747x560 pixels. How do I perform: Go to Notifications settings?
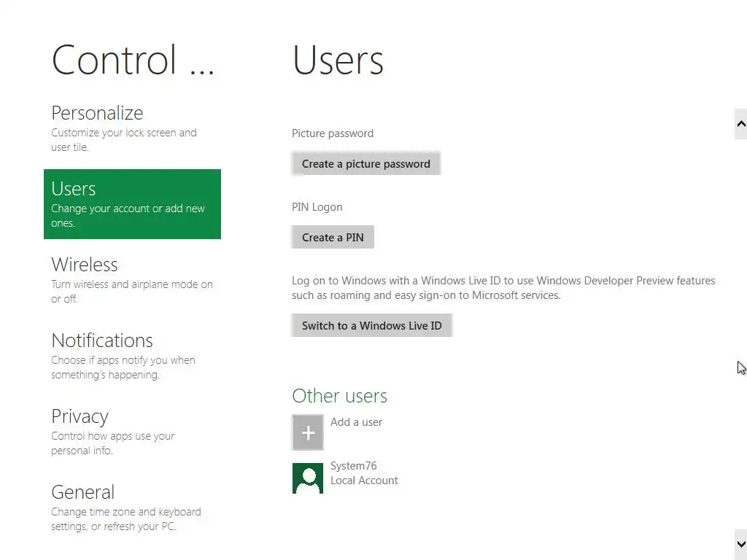pos(132,355)
